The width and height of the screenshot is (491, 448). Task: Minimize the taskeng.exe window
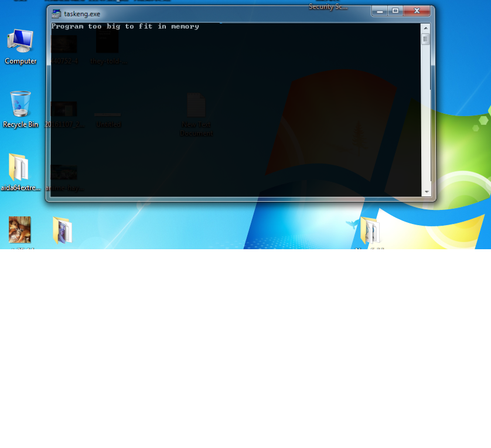tap(380, 11)
